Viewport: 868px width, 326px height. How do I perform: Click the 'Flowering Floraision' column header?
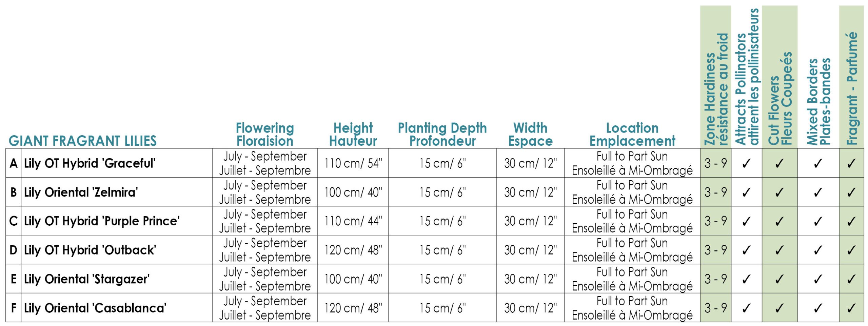pos(265,135)
